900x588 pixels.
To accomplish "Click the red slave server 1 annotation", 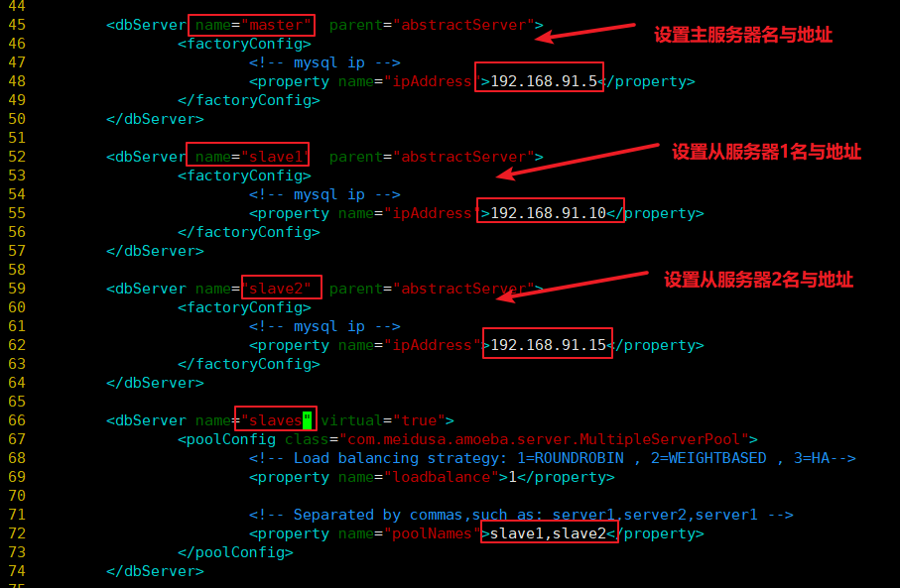I will pyautogui.click(x=766, y=152).
